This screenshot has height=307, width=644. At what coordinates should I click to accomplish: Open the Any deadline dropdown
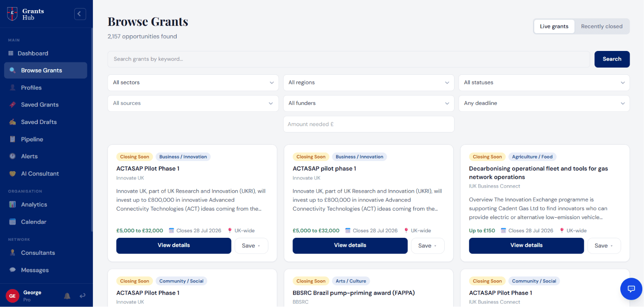(x=544, y=103)
